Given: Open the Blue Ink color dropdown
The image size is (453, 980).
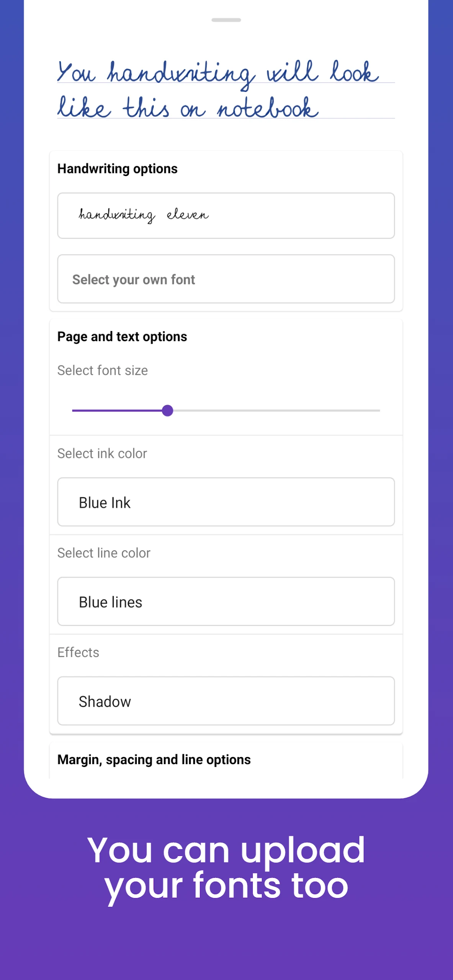Looking at the screenshot, I should point(226,502).
